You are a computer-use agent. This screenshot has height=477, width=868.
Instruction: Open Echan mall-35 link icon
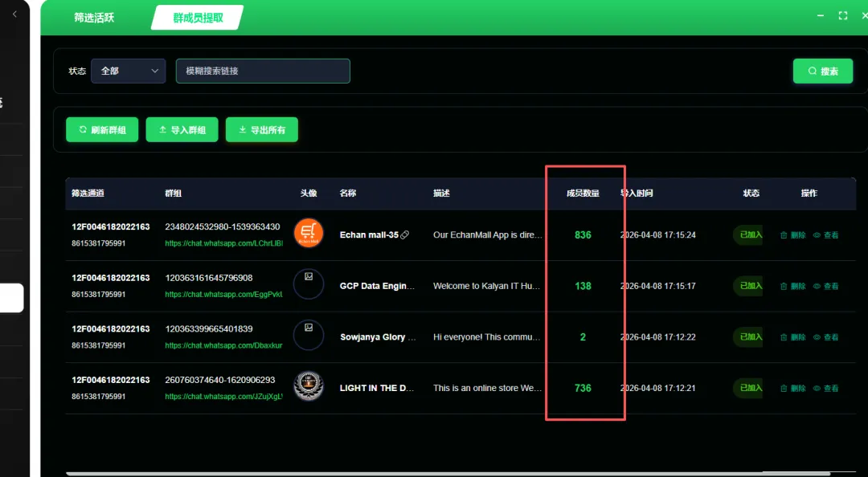click(404, 235)
